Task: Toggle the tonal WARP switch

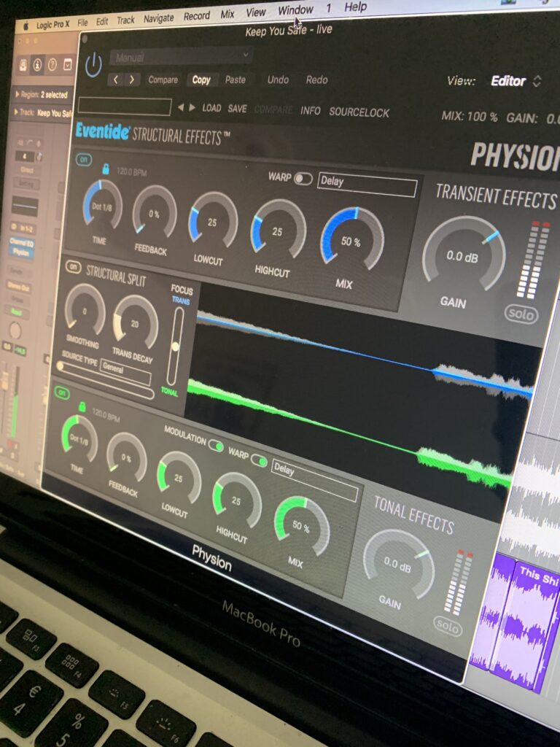Action: click(x=259, y=460)
